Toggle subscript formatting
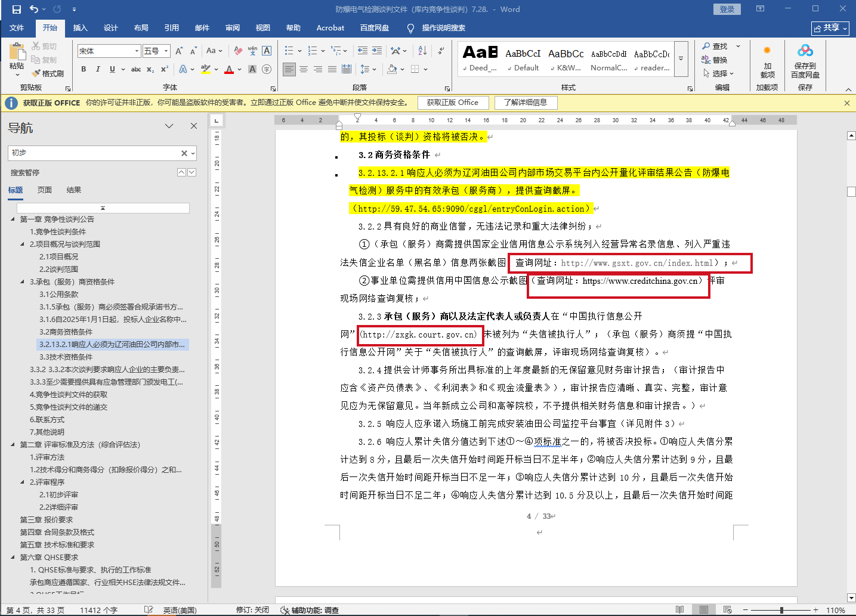 click(x=150, y=69)
